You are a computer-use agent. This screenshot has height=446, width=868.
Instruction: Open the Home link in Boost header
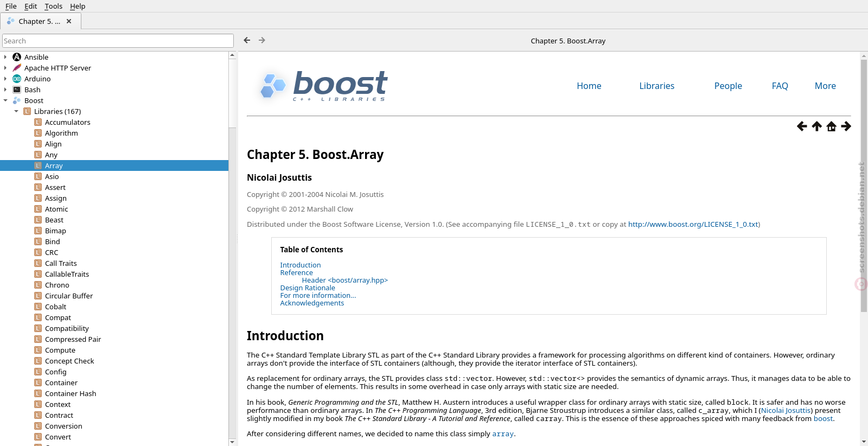click(589, 86)
